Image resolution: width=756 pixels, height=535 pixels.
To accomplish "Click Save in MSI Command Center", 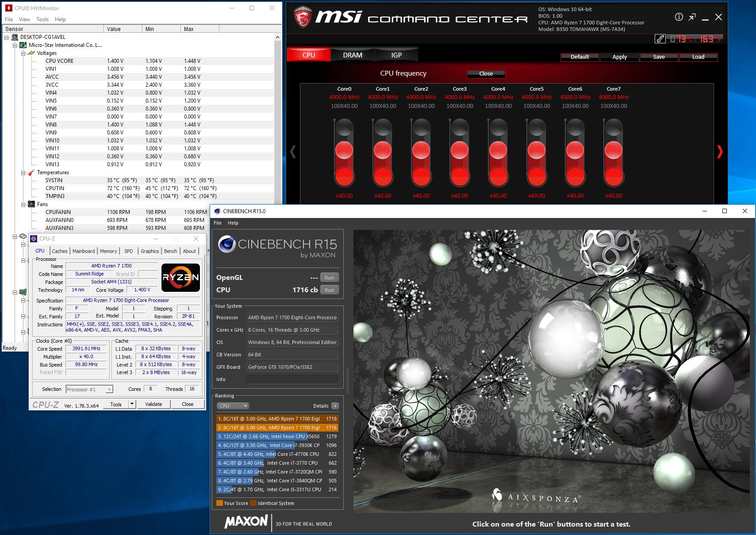I will click(x=659, y=57).
